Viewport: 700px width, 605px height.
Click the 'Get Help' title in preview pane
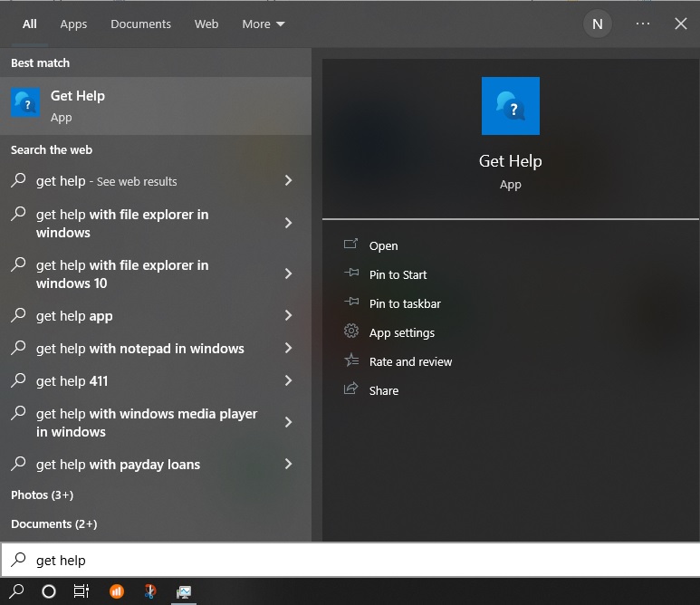(x=510, y=160)
